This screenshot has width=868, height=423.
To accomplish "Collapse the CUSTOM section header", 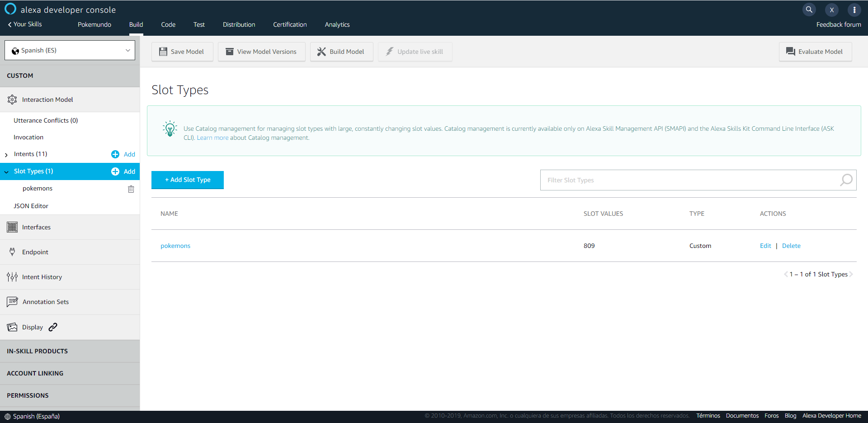I will [x=70, y=76].
